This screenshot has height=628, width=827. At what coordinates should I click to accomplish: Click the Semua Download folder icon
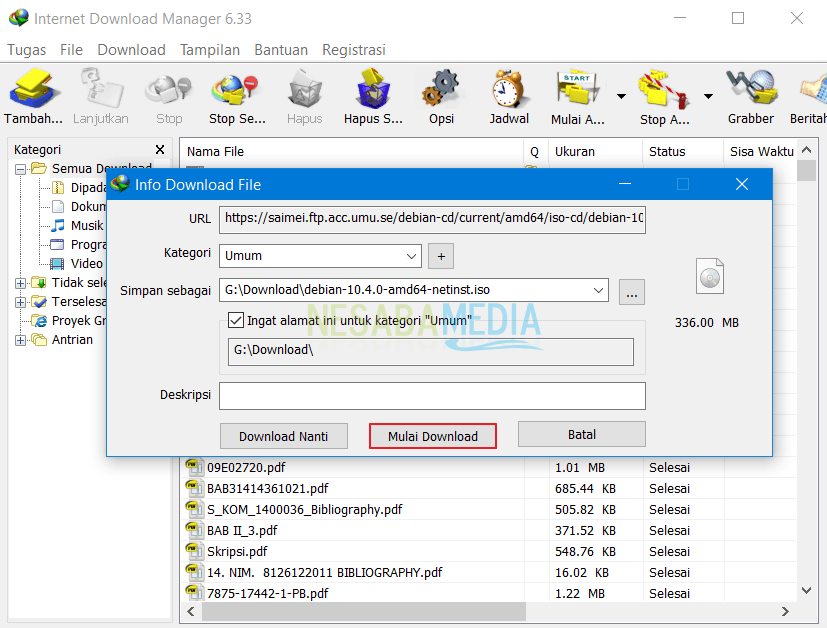pyautogui.click(x=39, y=169)
